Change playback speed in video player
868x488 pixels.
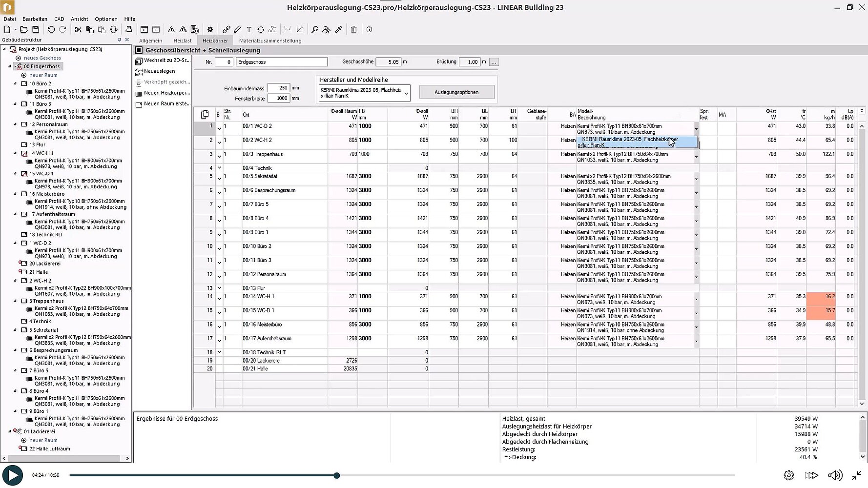click(x=811, y=475)
